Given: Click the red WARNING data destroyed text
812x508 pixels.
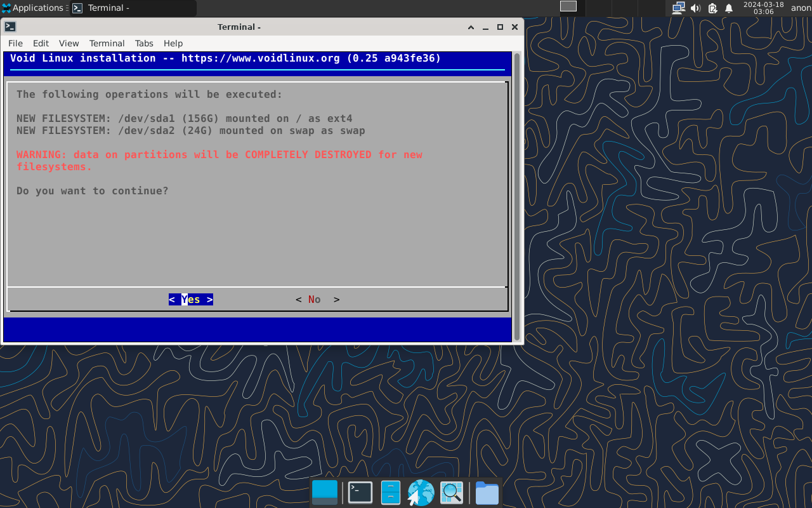Looking at the screenshot, I should (219, 161).
